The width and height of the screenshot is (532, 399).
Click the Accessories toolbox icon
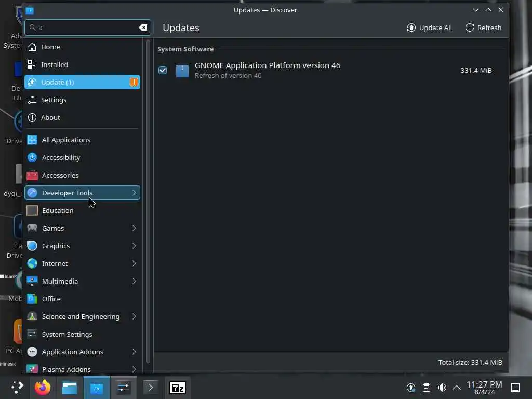pyautogui.click(x=32, y=175)
